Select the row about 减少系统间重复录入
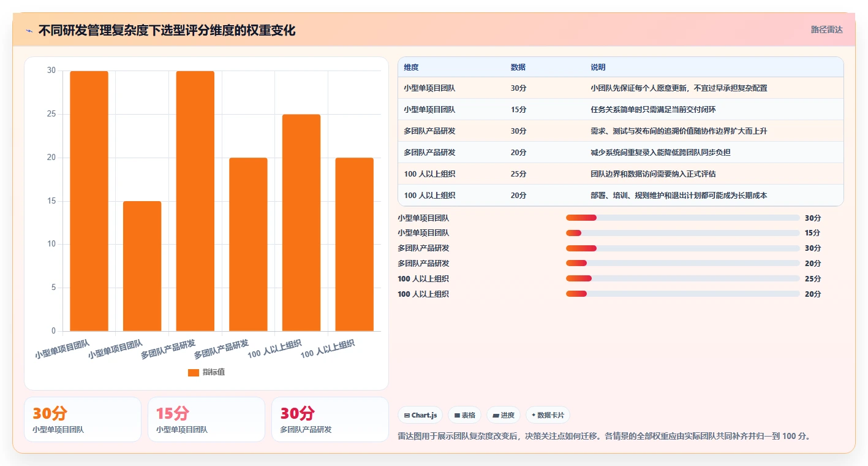The image size is (868, 466). click(621, 152)
